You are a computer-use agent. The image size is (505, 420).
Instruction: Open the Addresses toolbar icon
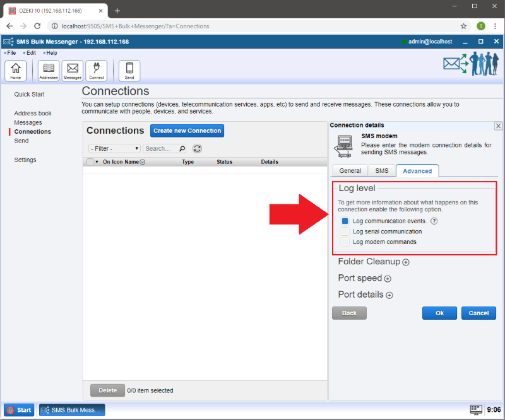(x=49, y=71)
